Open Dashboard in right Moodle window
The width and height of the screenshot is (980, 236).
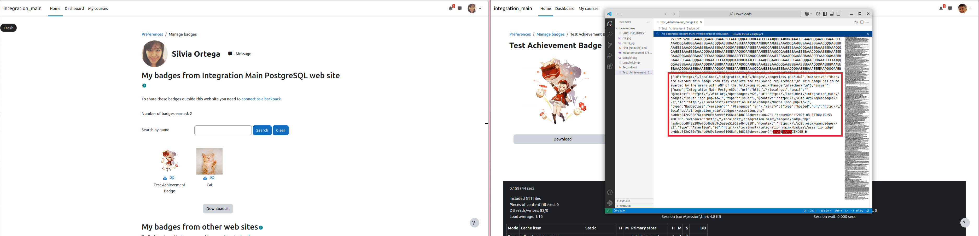pos(564,8)
